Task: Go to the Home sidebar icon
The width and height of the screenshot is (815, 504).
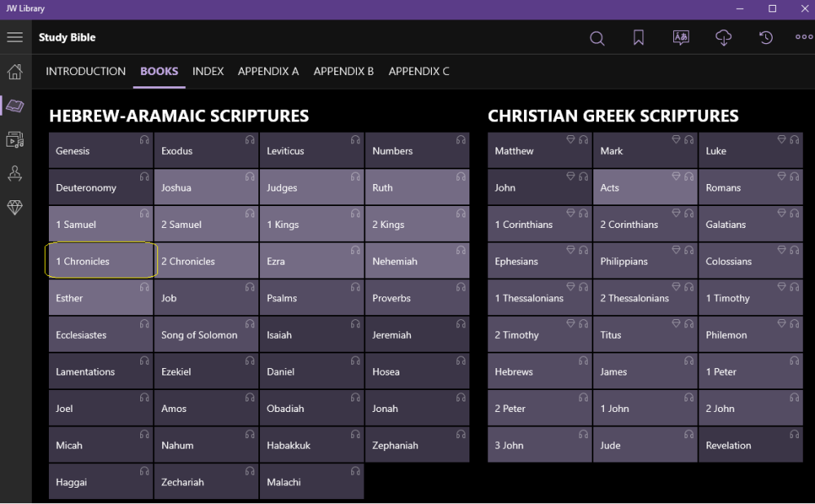Action: (15, 72)
